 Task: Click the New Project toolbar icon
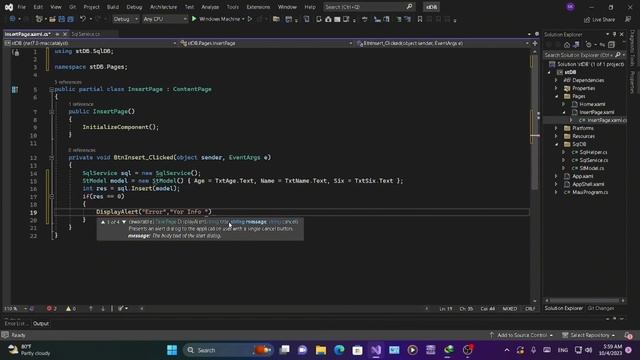click(x=39, y=19)
